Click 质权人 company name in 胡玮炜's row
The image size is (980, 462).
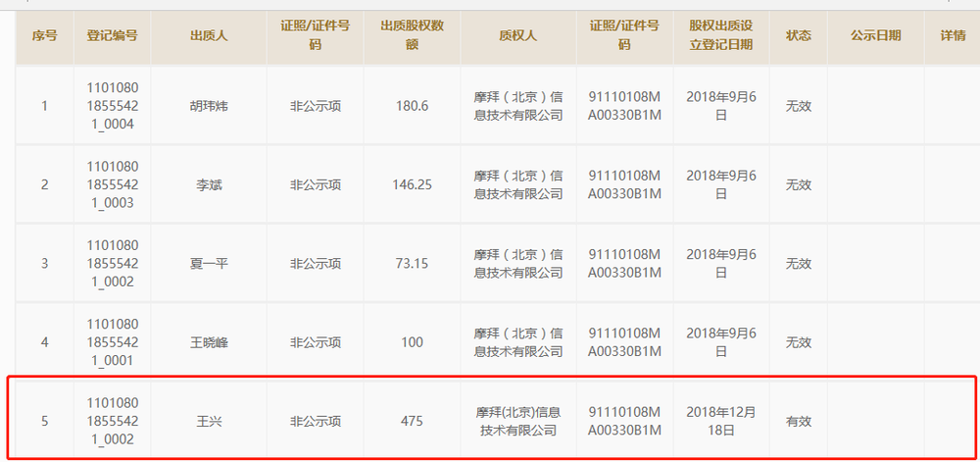(x=518, y=106)
